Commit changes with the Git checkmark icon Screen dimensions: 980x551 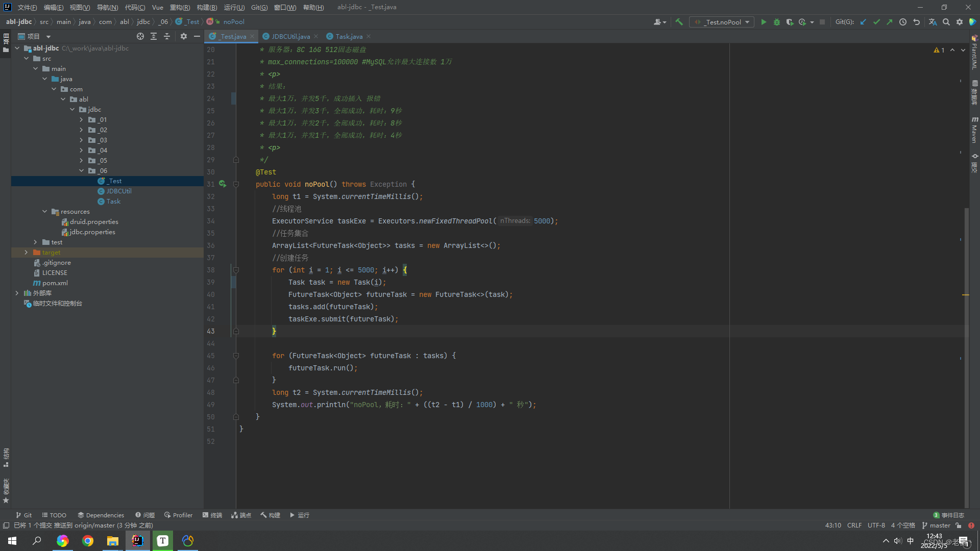876,22
